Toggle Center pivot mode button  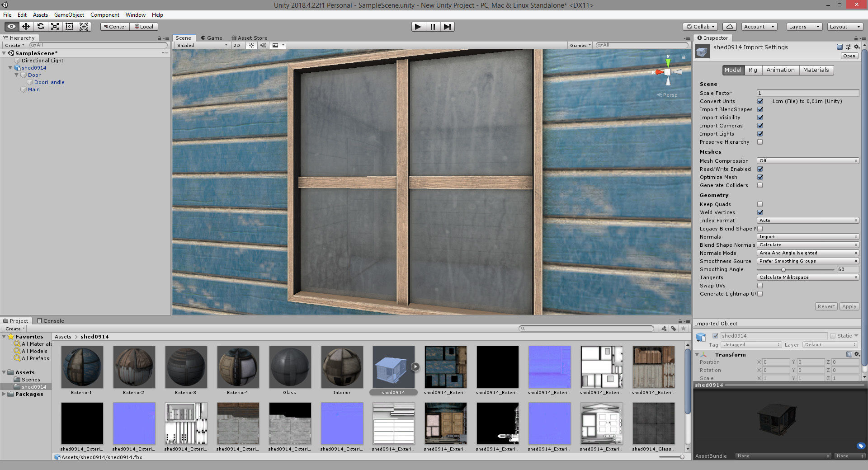115,27
